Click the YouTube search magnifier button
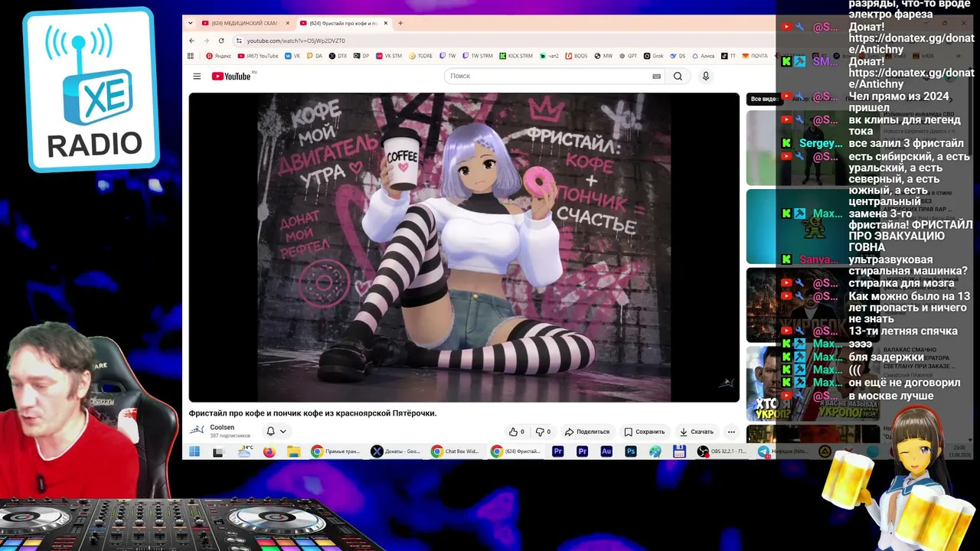The image size is (980, 551). point(678,76)
